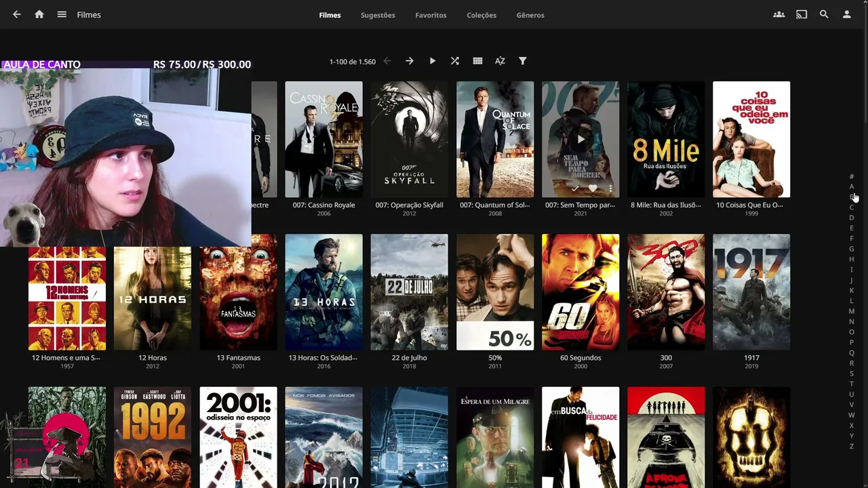Click the "007: Operação Skyfall" title link
Screen dimensions: 868x488
tap(410, 205)
